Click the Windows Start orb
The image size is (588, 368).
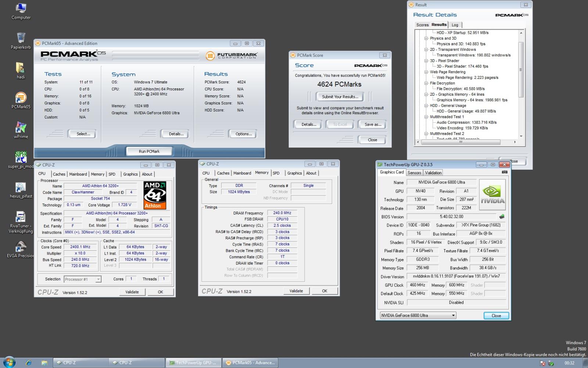tap(9, 362)
